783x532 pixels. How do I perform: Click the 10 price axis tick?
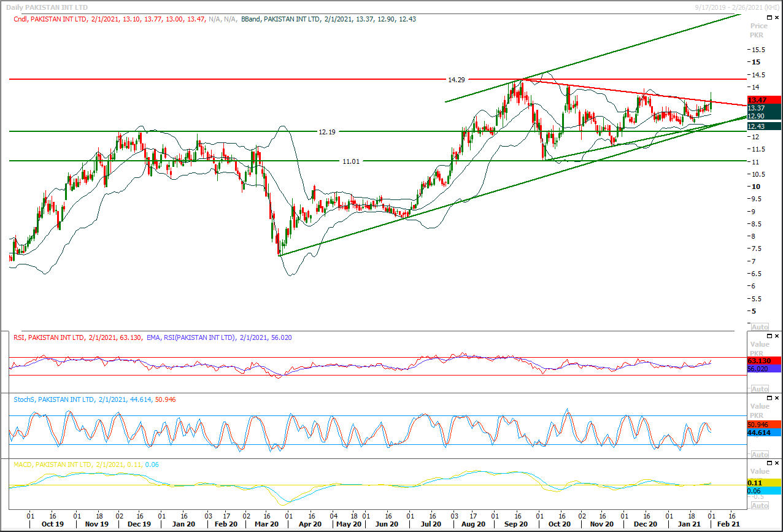click(755, 187)
